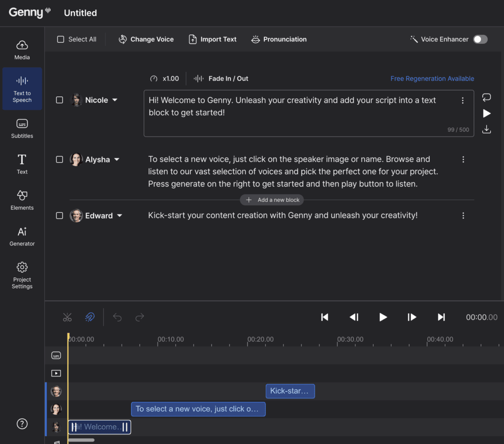Check the Edward block checkbox
504x444 pixels.
click(x=60, y=216)
